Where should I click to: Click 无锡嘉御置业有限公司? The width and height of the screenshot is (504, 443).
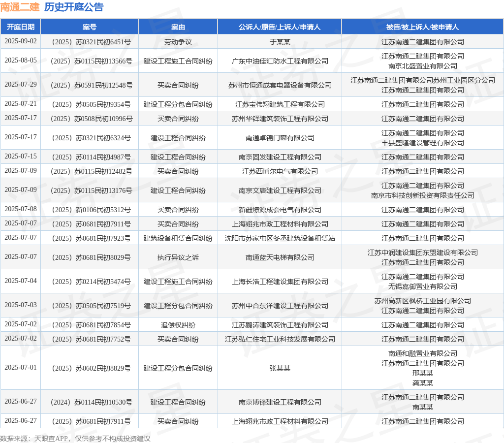[423, 286]
